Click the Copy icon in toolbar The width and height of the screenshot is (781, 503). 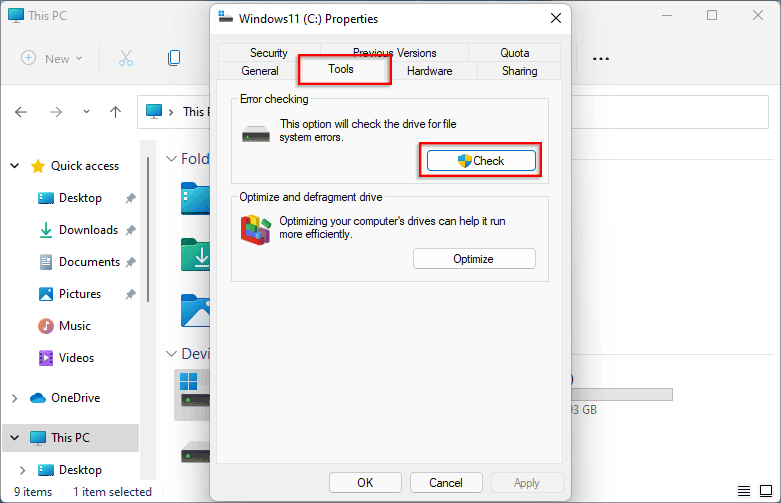click(174, 58)
